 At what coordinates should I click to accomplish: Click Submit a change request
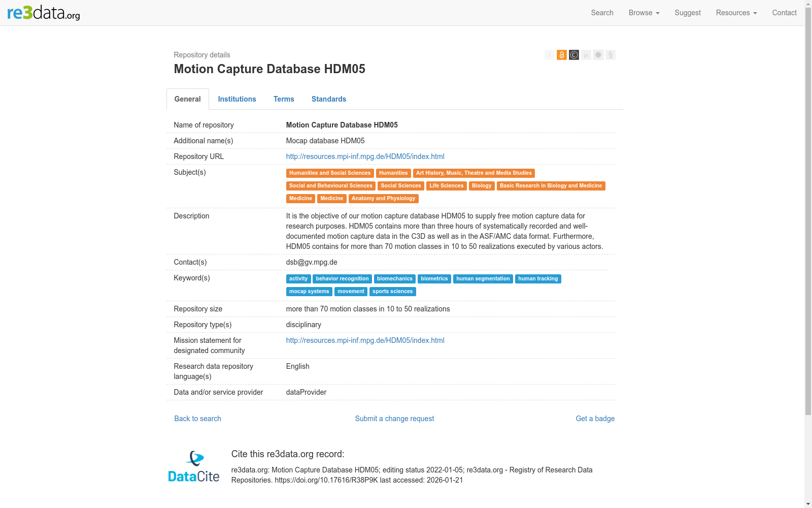click(x=395, y=419)
